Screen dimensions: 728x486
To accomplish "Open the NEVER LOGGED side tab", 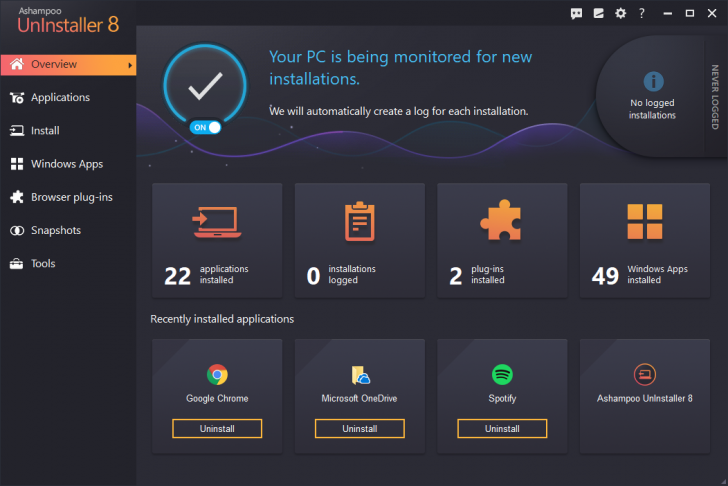I will (715, 97).
